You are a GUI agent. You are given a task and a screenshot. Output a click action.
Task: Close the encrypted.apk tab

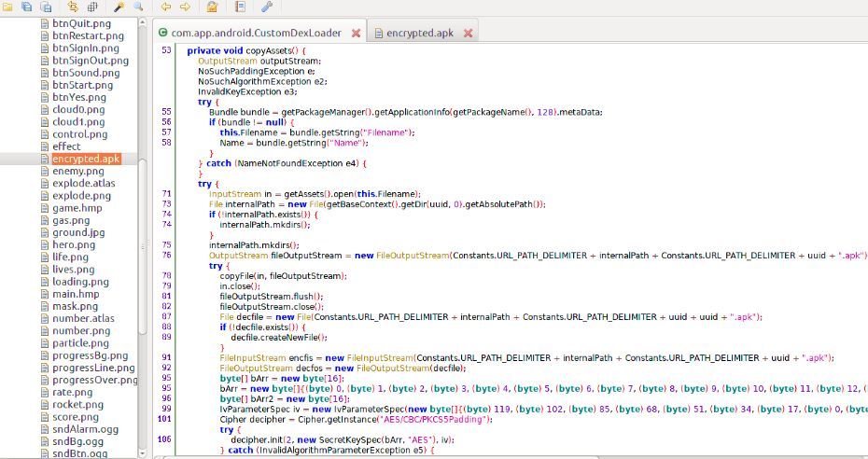pyautogui.click(x=468, y=33)
